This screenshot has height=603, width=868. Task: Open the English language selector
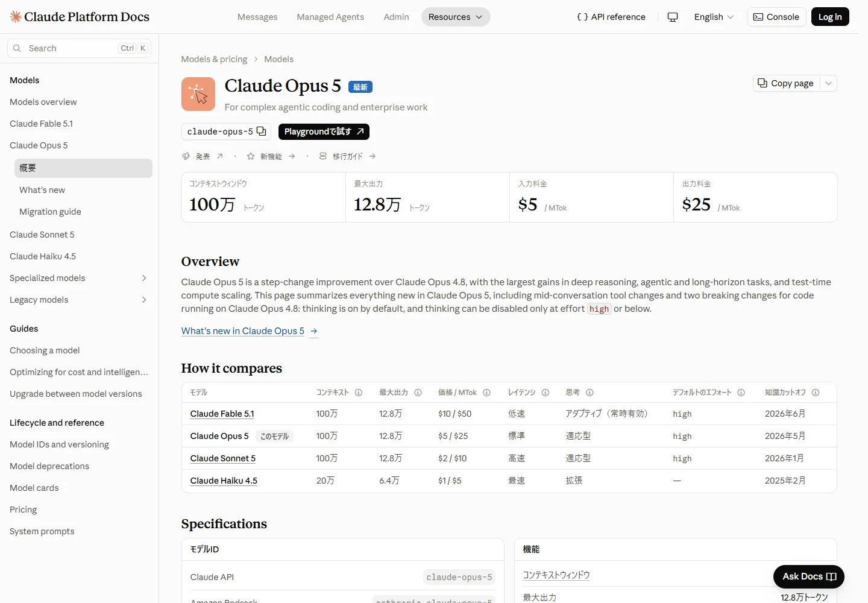pos(714,17)
